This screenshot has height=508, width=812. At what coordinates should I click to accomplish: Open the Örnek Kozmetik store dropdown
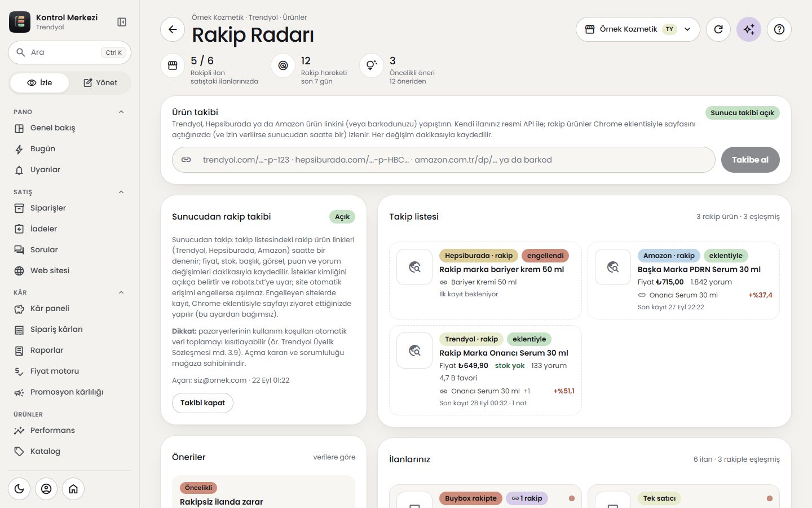(x=638, y=29)
